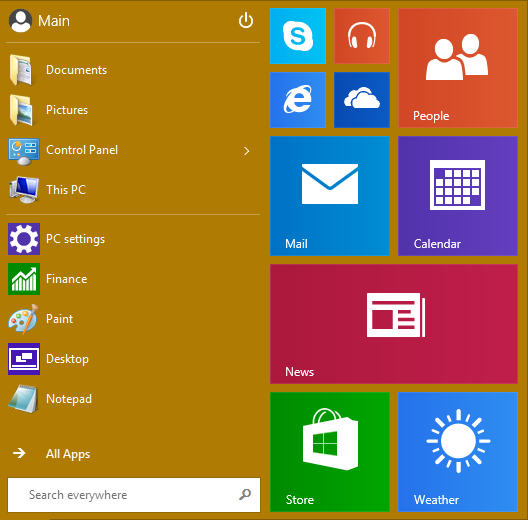Image resolution: width=528 pixels, height=520 pixels.
Task: Open the Skype tile
Action: 298,36
